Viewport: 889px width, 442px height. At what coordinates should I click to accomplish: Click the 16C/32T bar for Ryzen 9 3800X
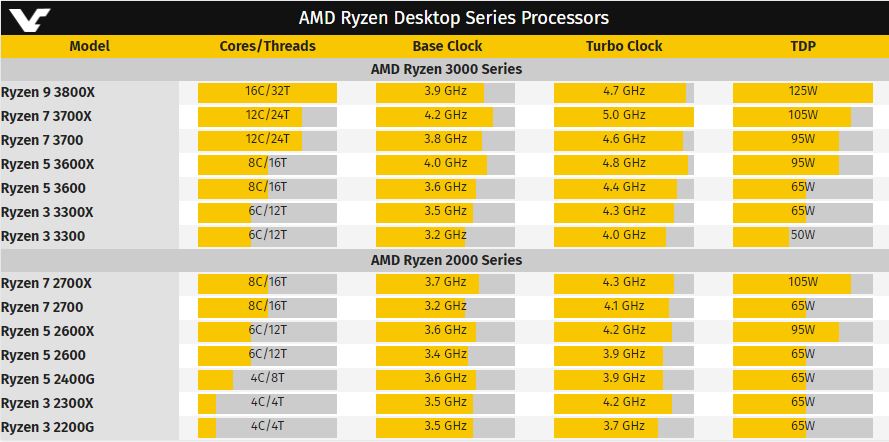click(267, 93)
